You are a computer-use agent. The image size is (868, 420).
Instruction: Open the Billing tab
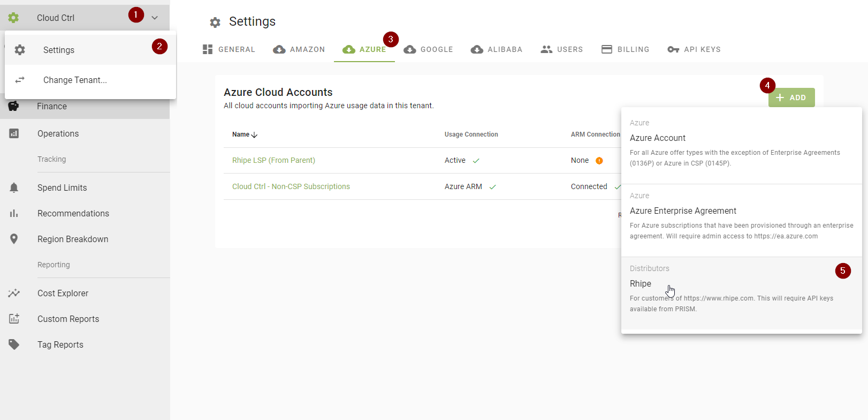625,49
